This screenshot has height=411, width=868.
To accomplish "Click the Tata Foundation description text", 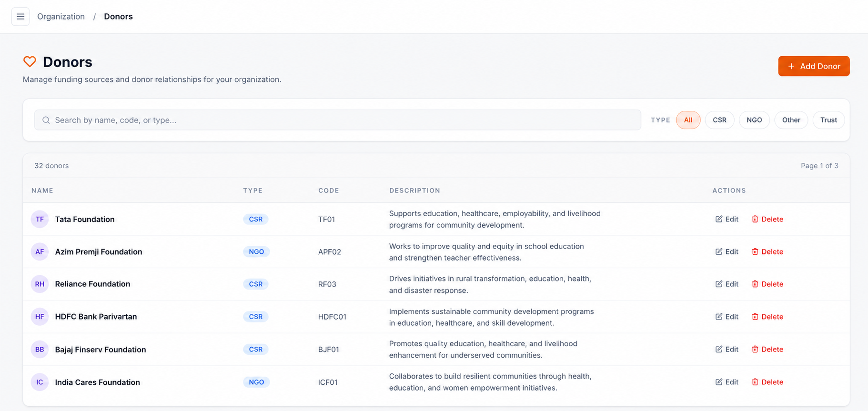I will [x=495, y=219].
